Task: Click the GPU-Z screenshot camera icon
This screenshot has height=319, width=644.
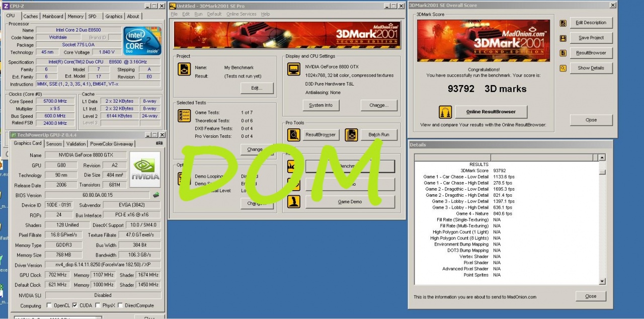Action: [159, 143]
